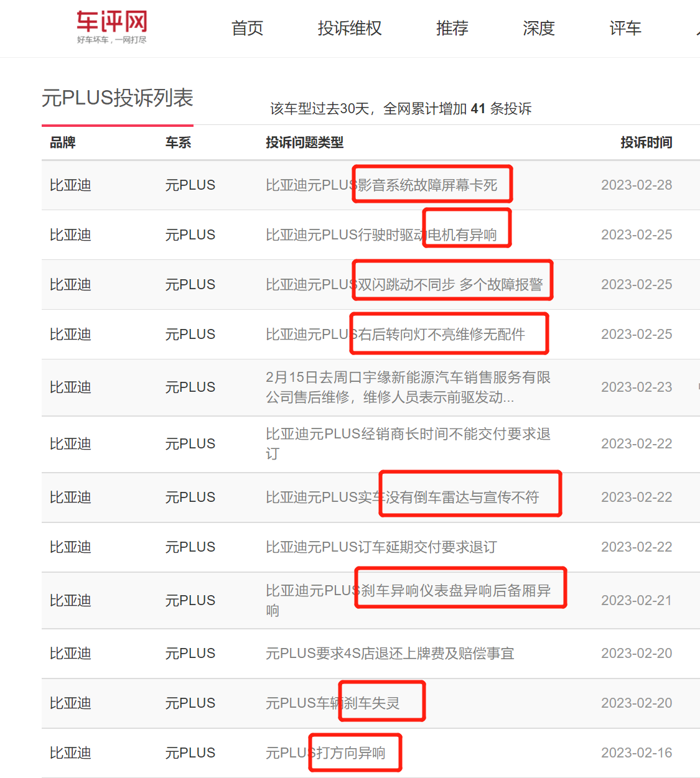Open complaint 刹车异响仪表盘异响后备厢异响
Image resolution: width=700 pixels, height=778 pixels.
408,600
